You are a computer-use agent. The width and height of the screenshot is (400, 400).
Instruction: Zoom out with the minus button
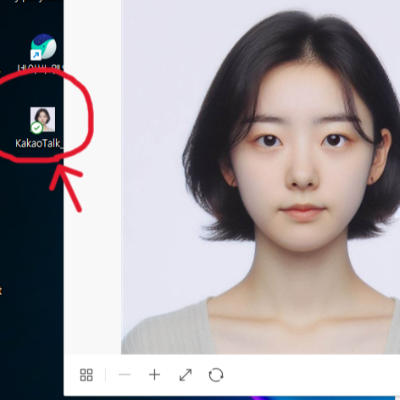click(125, 375)
